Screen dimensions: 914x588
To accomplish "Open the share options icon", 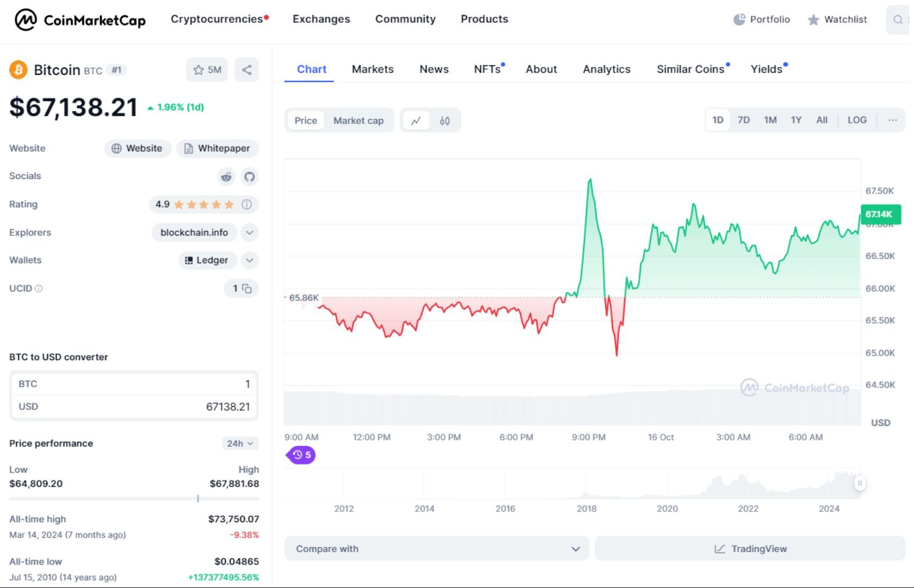I will [x=246, y=70].
